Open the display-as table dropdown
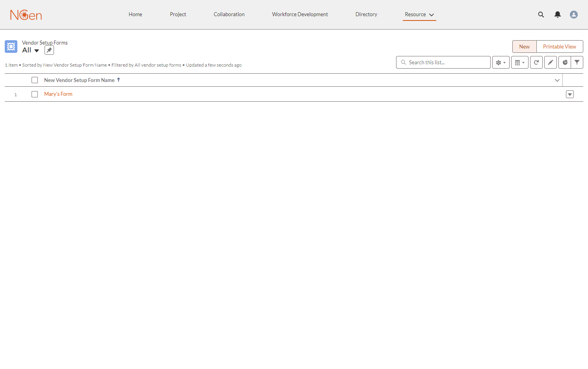 click(520, 62)
